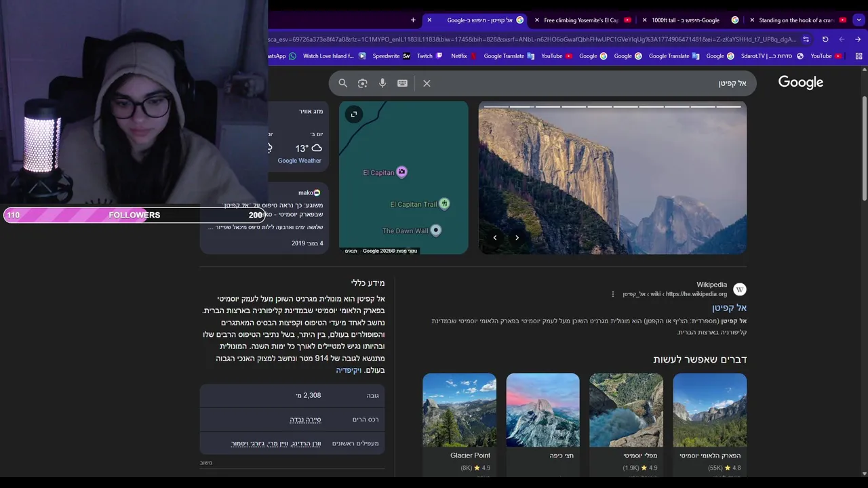
Task: Open the מפלי יוסמיטי waterfall thumbnail
Action: coord(626,410)
